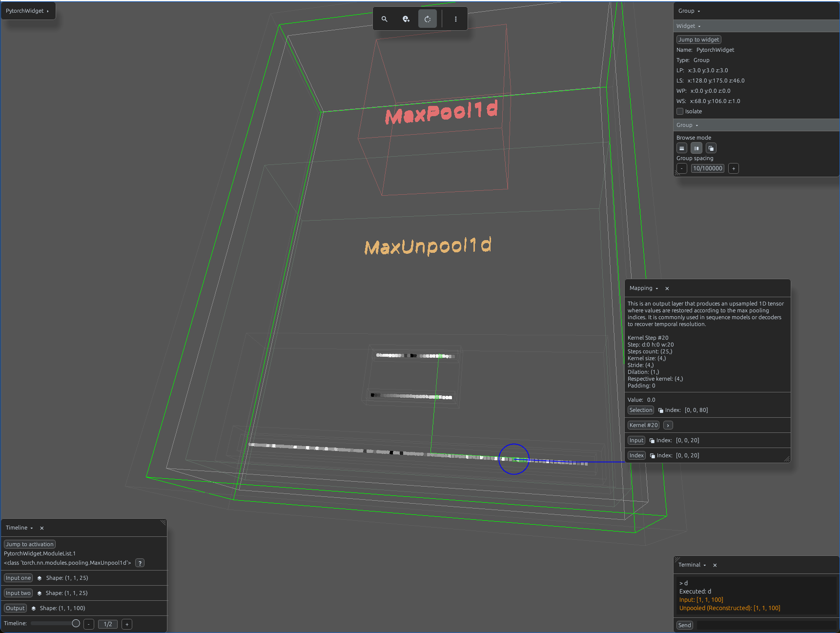Click the Kernel #20 button
The height and width of the screenshot is (633, 840).
[x=644, y=426]
